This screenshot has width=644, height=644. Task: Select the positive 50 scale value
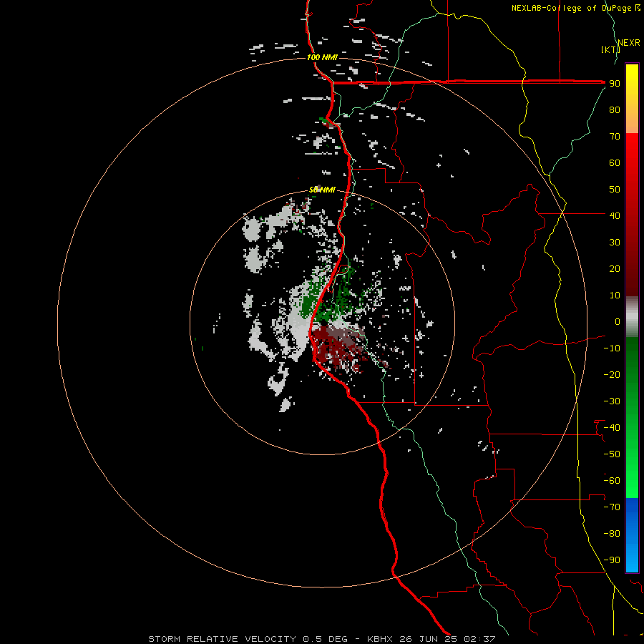pyautogui.click(x=615, y=190)
